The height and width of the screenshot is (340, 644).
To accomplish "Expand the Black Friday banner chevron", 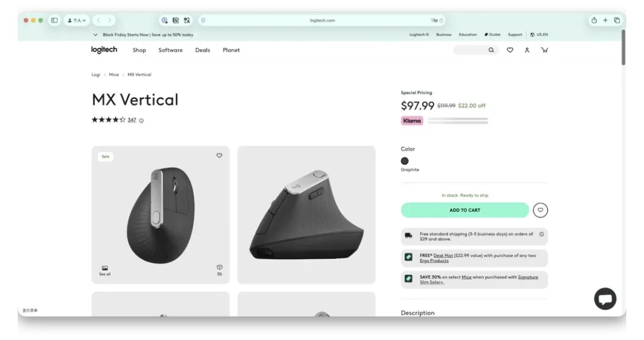I will tap(95, 35).
